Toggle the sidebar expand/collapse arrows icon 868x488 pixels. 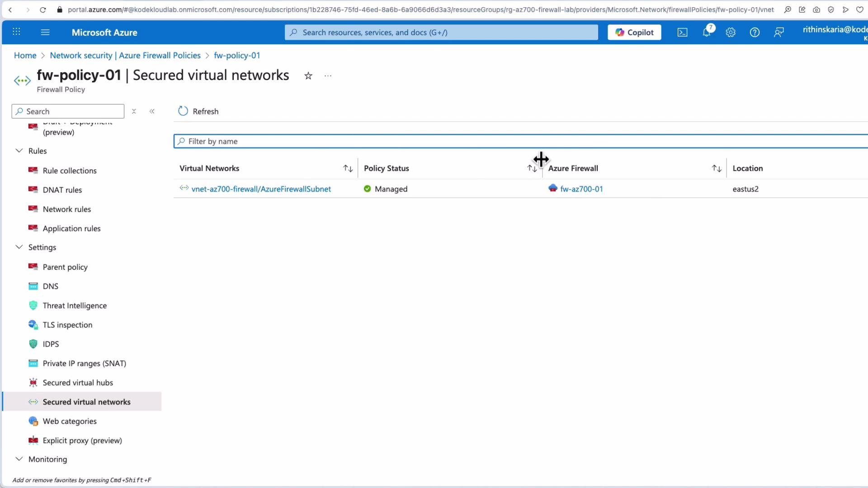pyautogui.click(x=134, y=111)
